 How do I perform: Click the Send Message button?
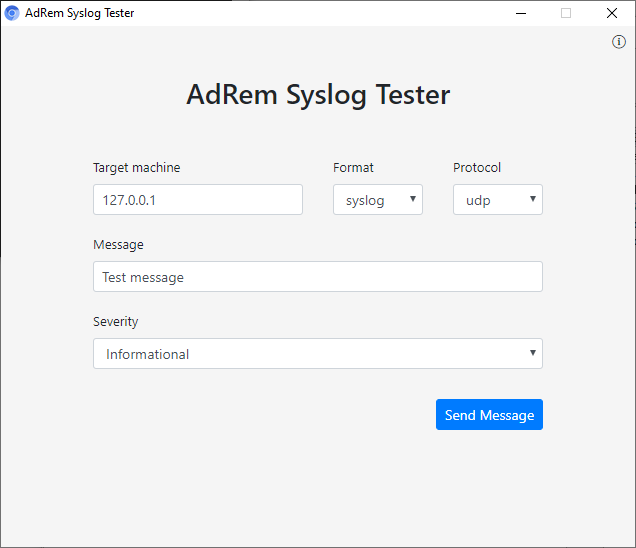click(489, 415)
